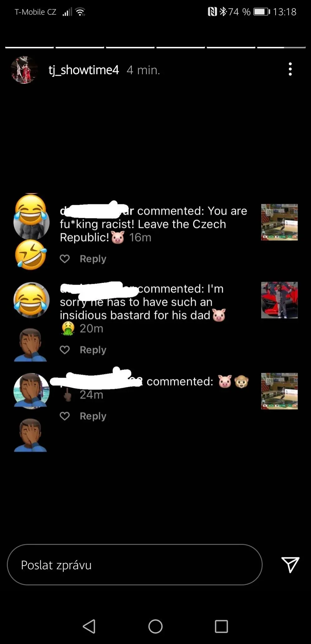Like the 16m racist comment heart
Image resolution: width=311 pixels, height=644 pixels.
coord(65,259)
